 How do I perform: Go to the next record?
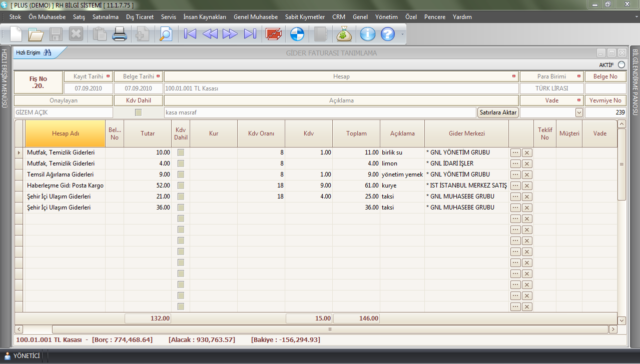pos(230,34)
